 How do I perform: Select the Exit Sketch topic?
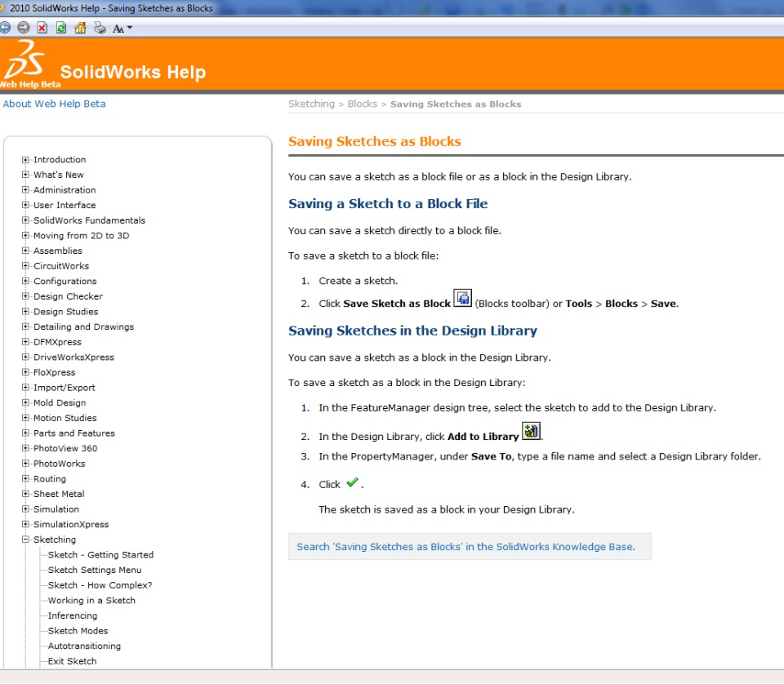[x=72, y=661]
